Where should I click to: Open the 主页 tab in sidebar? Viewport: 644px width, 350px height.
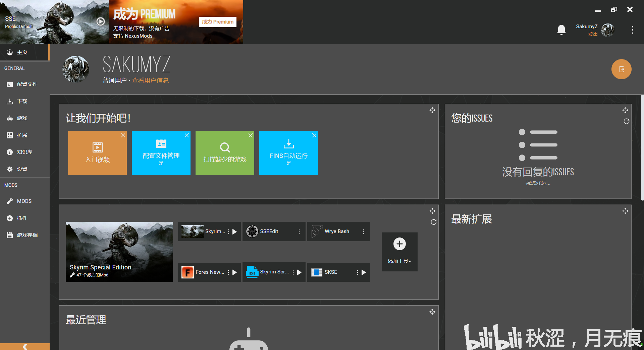pyautogui.click(x=24, y=52)
